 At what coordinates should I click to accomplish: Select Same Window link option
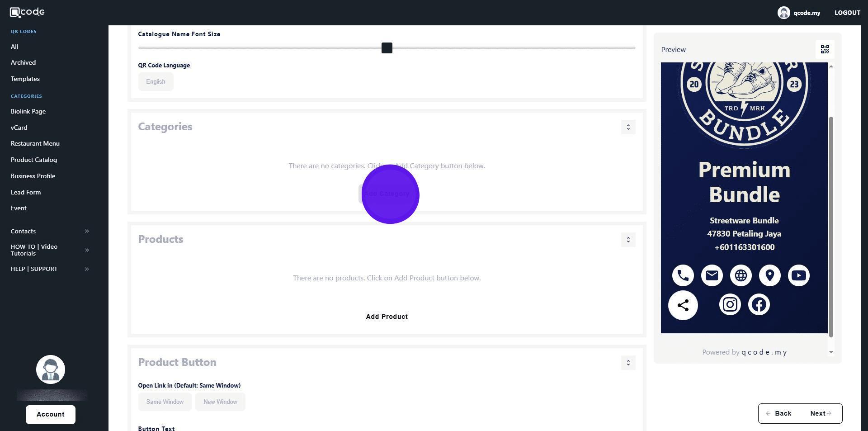coord(165,402)
